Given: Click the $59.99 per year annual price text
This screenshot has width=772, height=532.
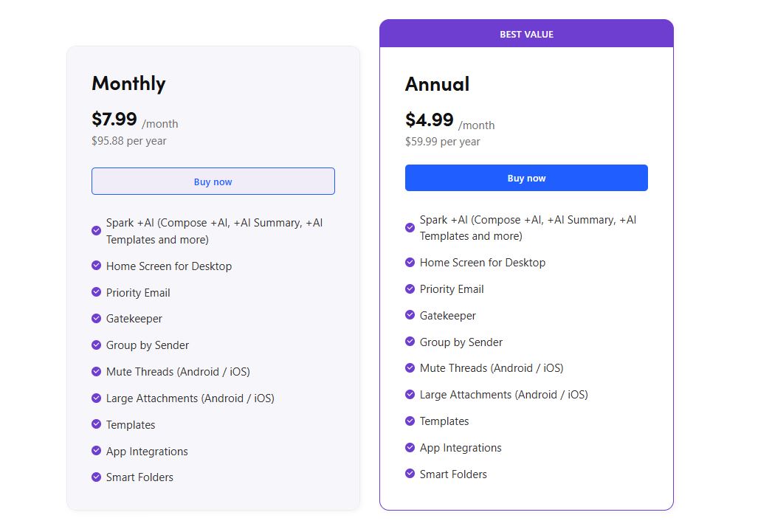Looking at the screenshot, I should click(x=441, y=142).
